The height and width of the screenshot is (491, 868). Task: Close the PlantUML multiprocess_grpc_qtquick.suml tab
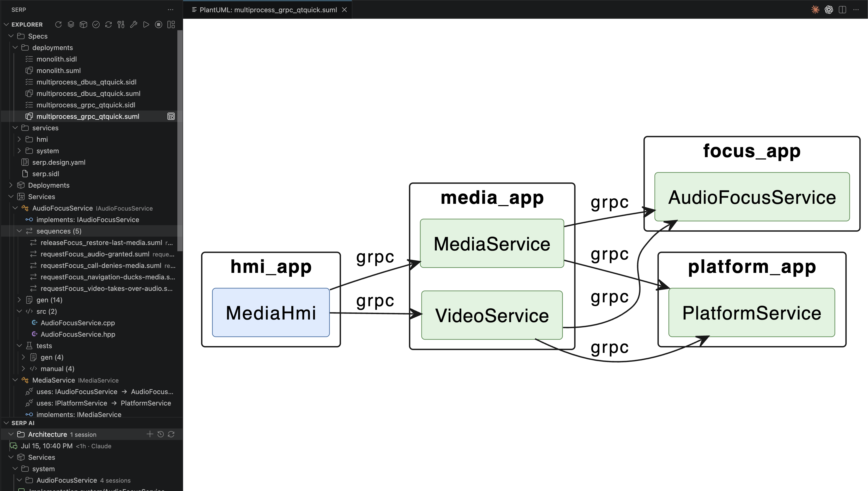pyautogui.click(x=344, y=10)
